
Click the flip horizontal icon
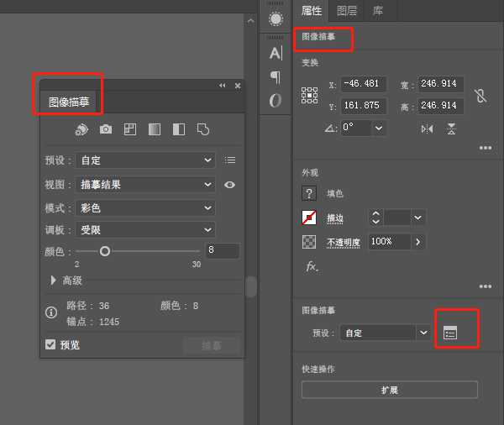[x=427, y=129]
